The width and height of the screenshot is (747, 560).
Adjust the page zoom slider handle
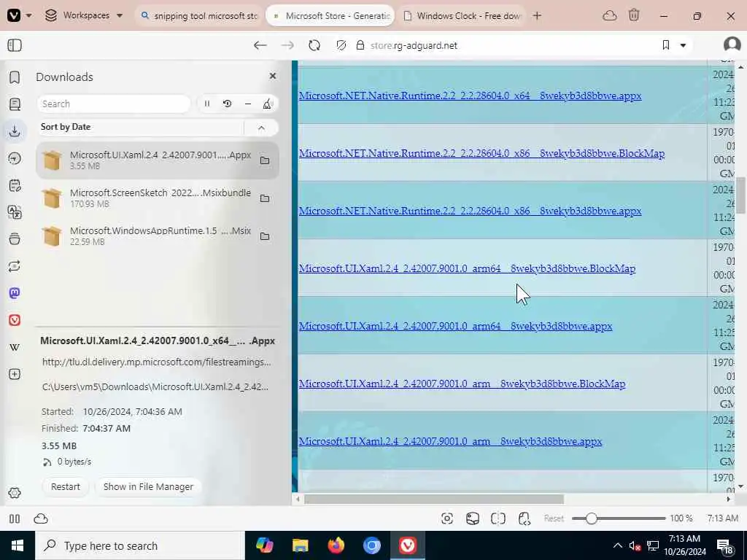[x=591, y=518]
